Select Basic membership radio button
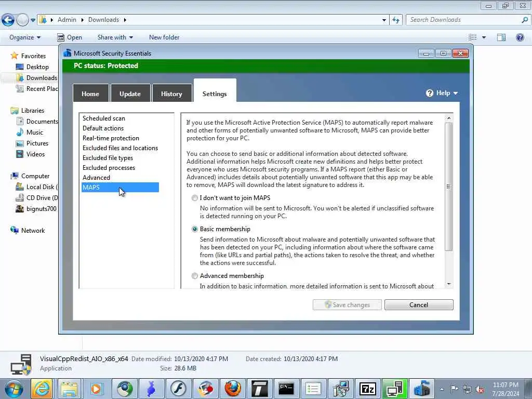Screen dimensions: 532x399 tap(195, 229)
